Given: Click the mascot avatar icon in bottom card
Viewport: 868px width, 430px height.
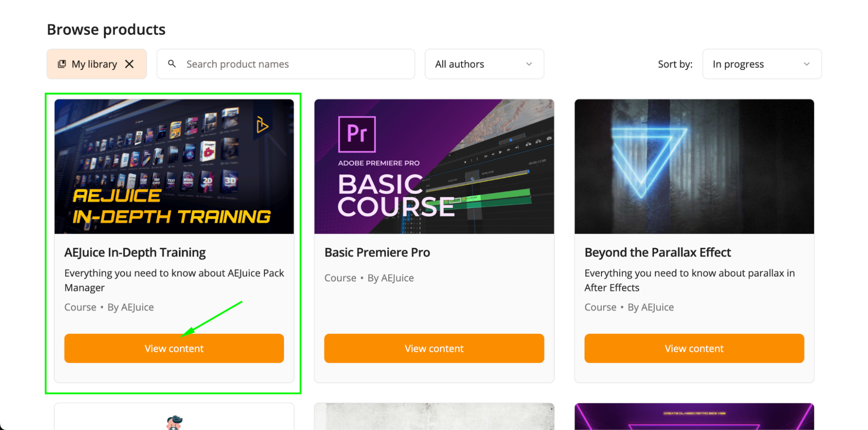Looking at the screenshot, I should tap(174, 422).
